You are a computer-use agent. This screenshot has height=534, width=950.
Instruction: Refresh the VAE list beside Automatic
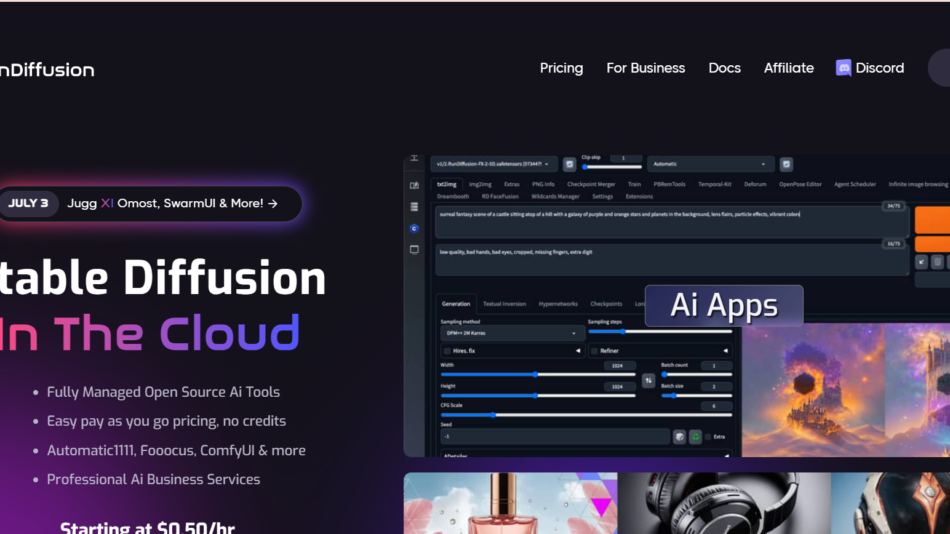tap(786, 164)
